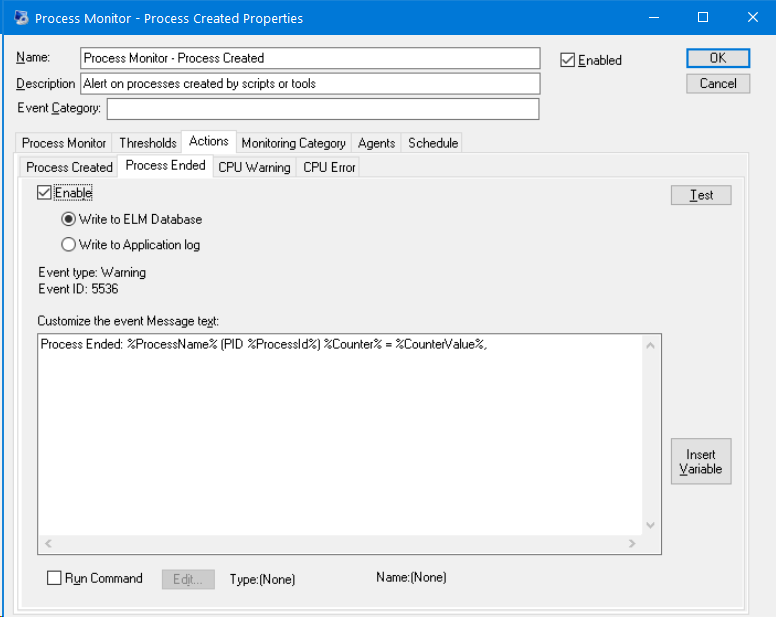
Task: Click the Customize the event Message text label
Action: (x=128, y=321)
